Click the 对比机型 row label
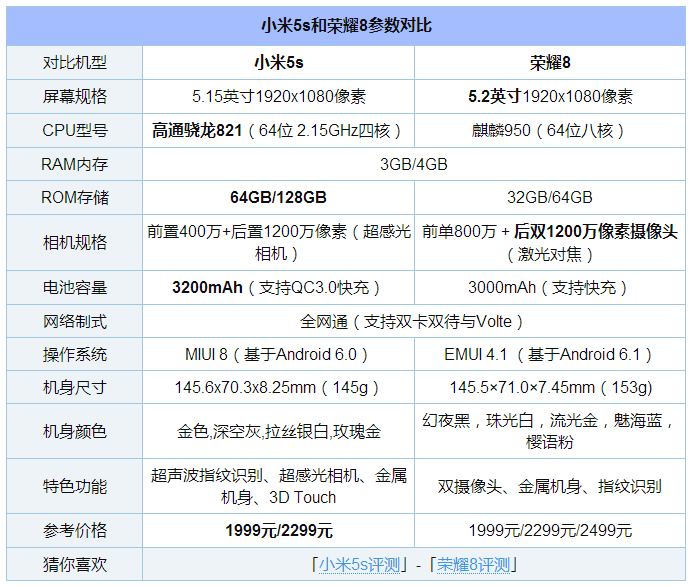This screenshot has width=695, height=587. (75, 63)
